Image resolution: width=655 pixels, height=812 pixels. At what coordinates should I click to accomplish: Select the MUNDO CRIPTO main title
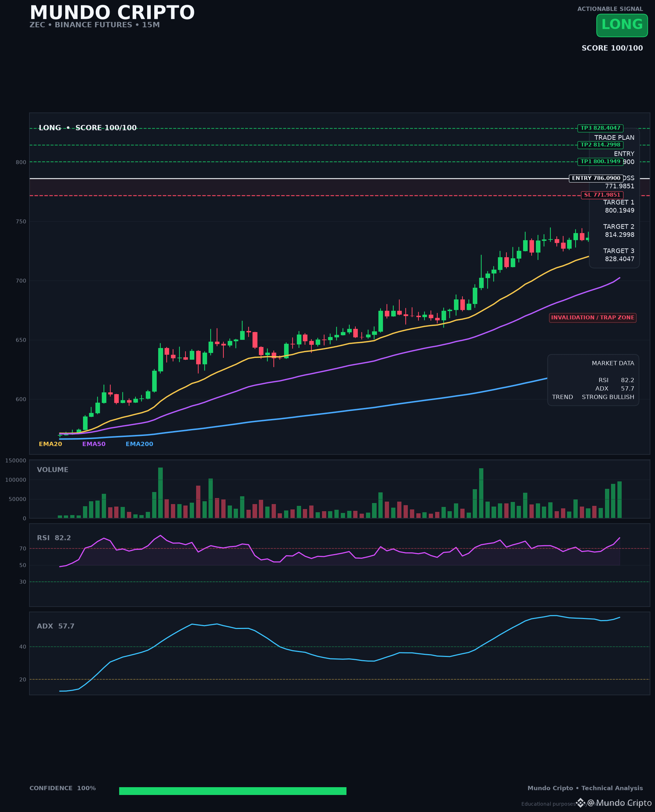tap(112, 12)
